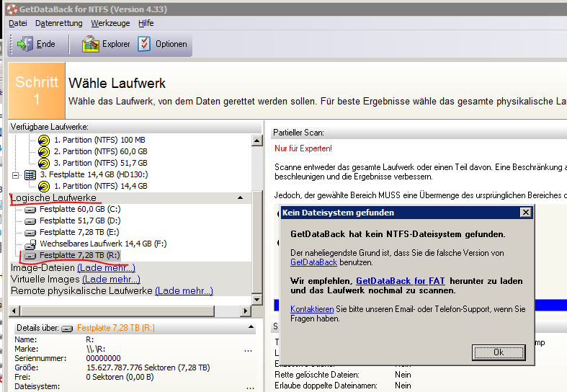The image size is (567, 392).
Task: Click the Erlaube doppelte Dateinamen setting row
Action: (343, 386)
